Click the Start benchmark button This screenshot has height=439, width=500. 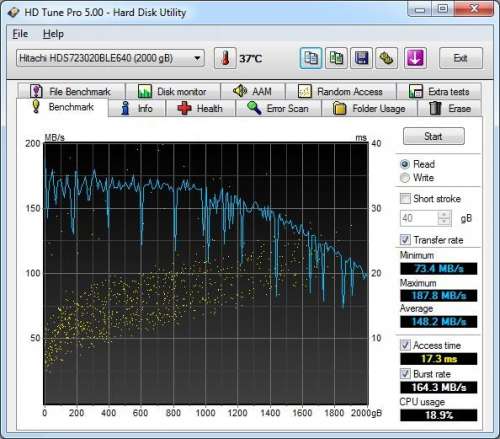433,136
